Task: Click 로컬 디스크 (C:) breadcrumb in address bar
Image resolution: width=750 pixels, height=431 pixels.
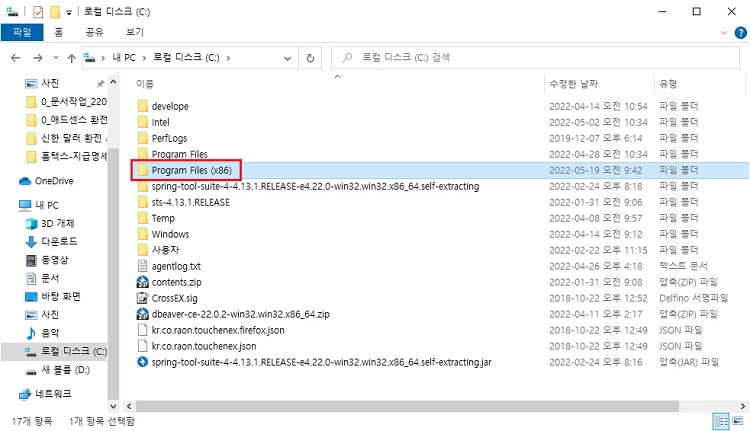Action: click(x=186, y=57)
